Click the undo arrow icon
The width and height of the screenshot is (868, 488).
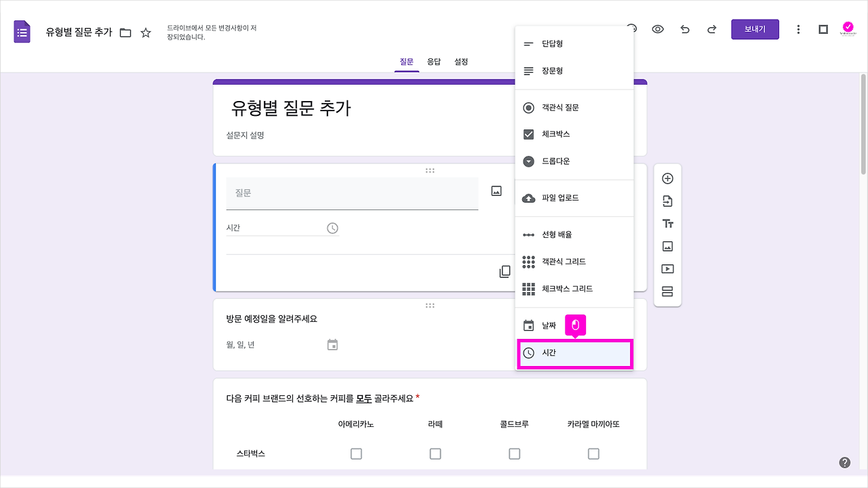tap(684, 29)
